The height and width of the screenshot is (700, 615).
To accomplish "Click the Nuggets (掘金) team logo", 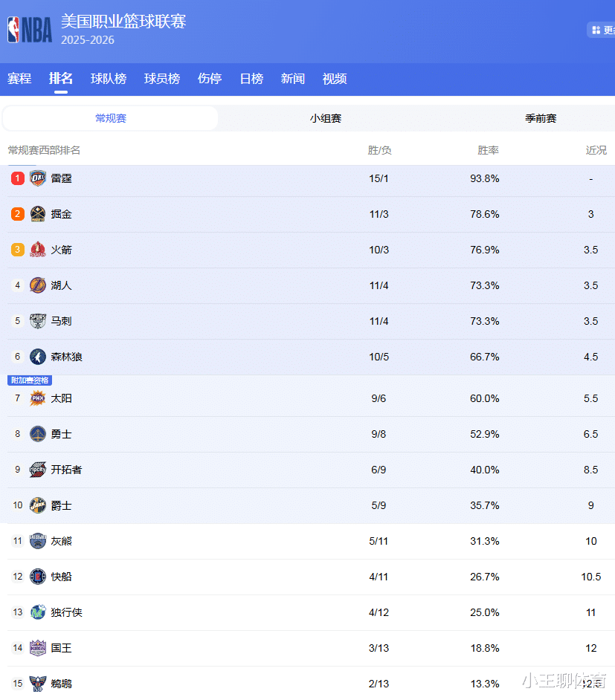I will tap(37, 214).
